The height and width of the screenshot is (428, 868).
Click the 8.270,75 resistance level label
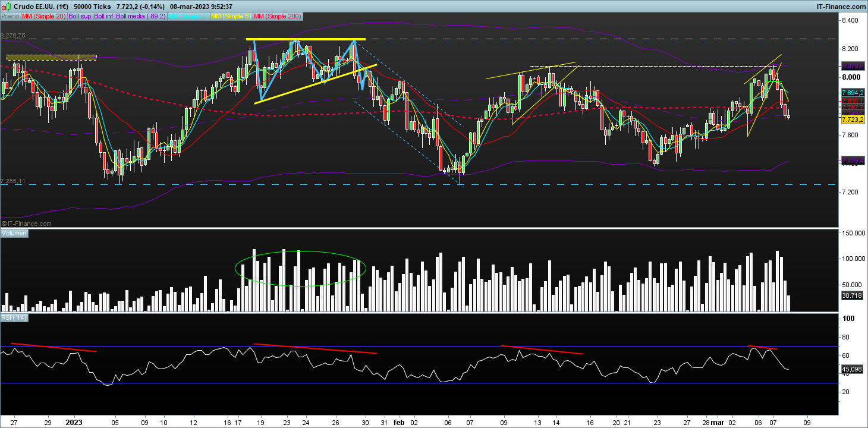tap(12, 36)
